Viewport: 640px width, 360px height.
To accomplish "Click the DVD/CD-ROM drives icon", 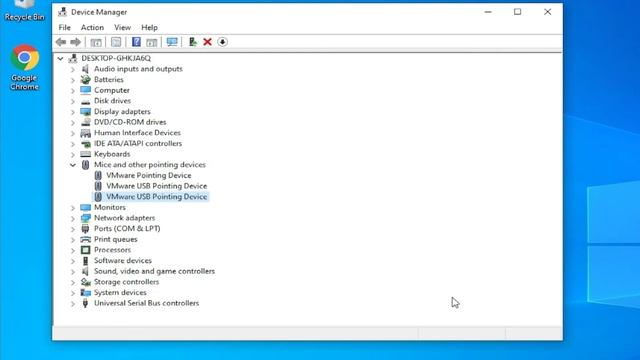I will point(85,122).
